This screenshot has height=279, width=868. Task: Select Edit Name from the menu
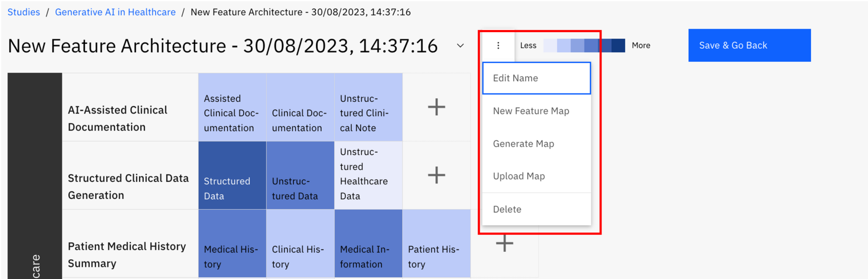pyautogui.click(x=536, y=78)
